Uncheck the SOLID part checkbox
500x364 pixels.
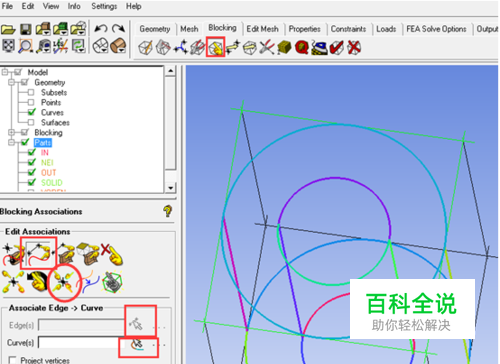[32, 182]
